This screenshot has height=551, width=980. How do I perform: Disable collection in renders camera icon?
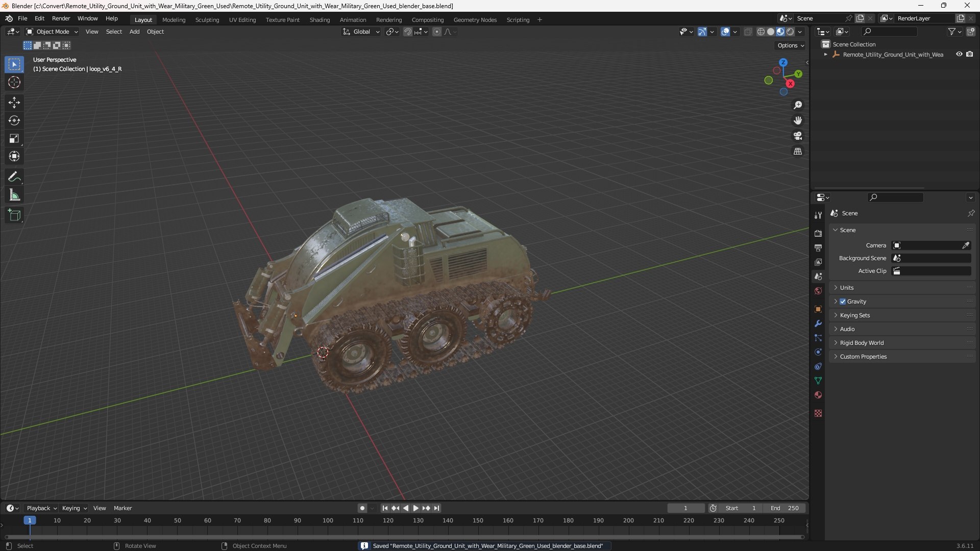[970, 54]
